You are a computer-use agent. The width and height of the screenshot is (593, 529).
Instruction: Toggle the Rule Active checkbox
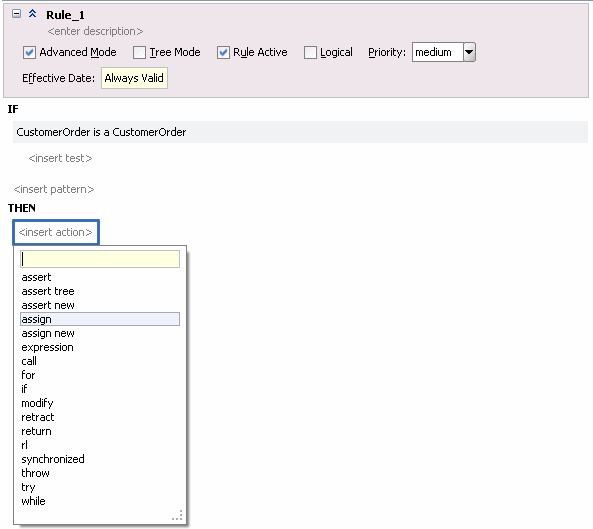pos(223,52)
